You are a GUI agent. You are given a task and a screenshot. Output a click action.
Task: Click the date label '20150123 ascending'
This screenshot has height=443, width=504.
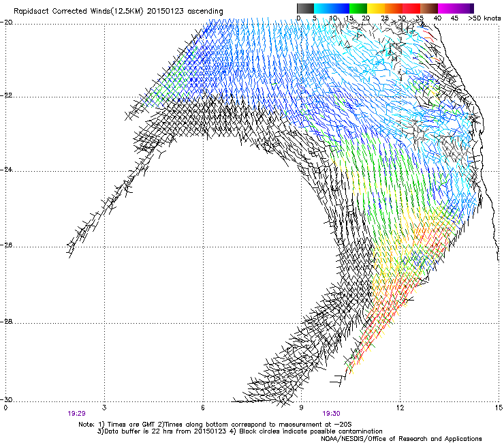pos(185,12)
